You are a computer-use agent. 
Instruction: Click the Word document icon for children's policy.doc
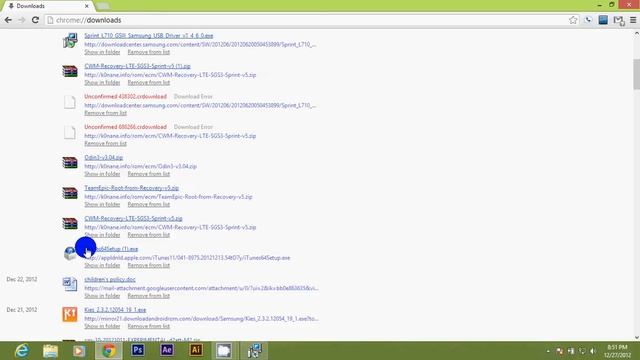pyautogui.click(x=70, y=284)
